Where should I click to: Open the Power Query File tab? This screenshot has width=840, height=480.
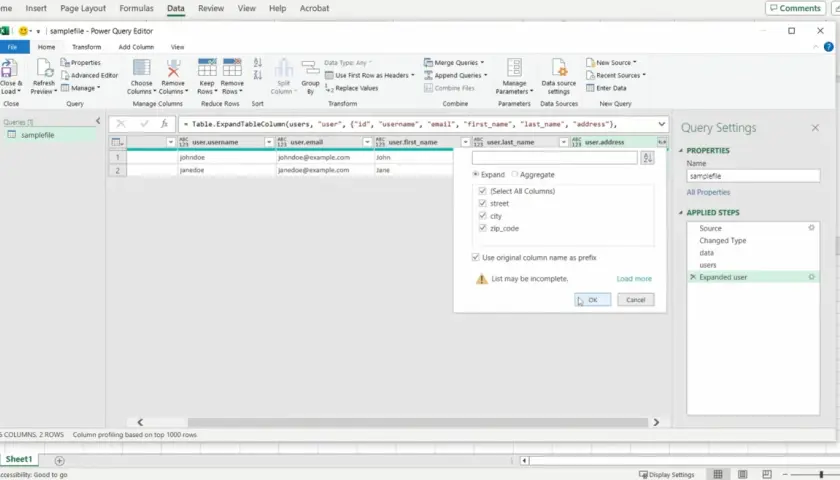point(12,47)
